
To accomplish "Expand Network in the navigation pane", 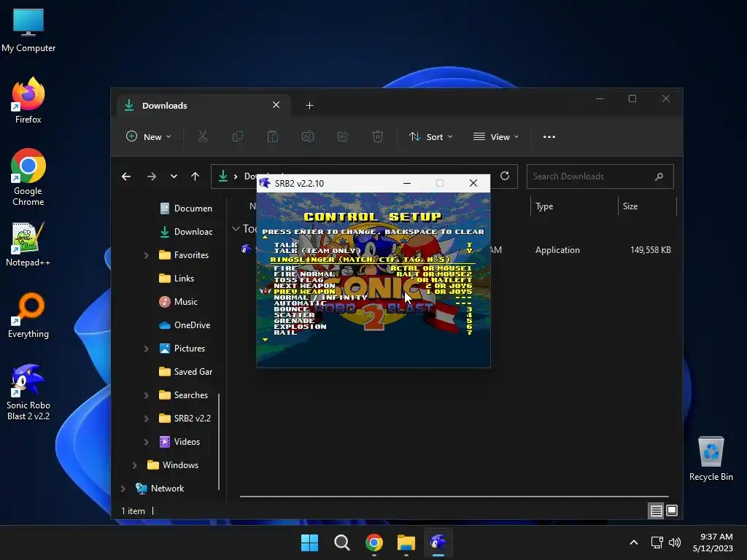I will pos(123,489).
